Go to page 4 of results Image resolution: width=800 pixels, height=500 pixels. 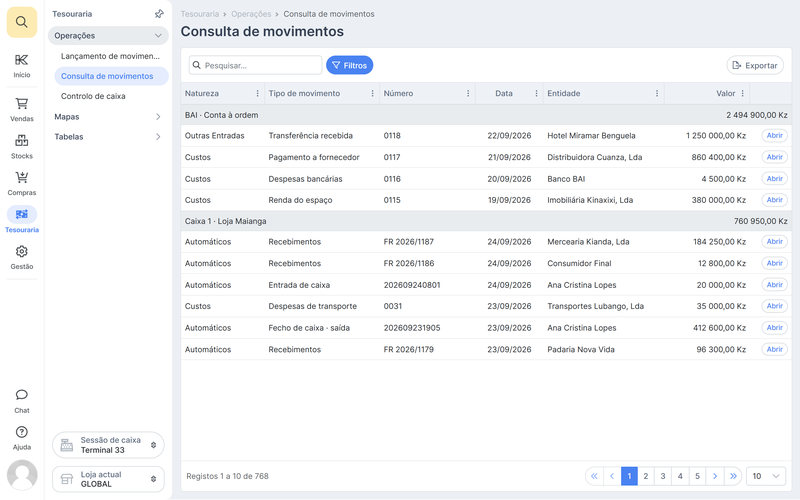(680, 476)
